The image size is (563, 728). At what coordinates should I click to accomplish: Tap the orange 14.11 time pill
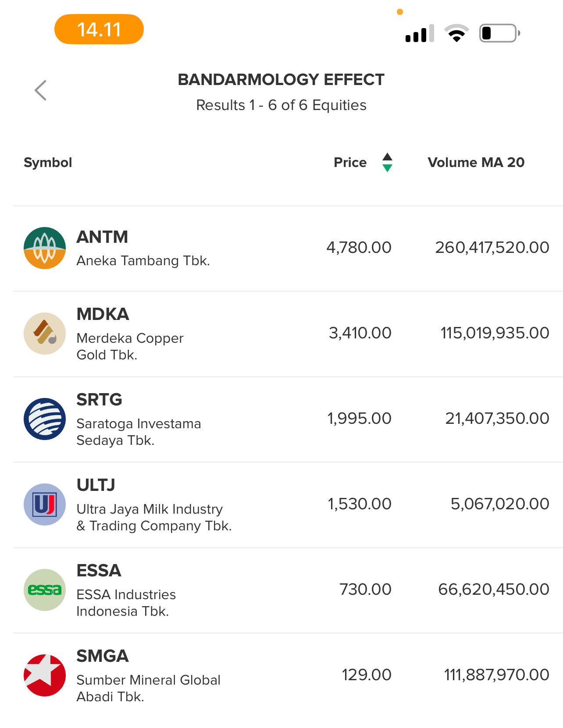click(x=99, y=29)
